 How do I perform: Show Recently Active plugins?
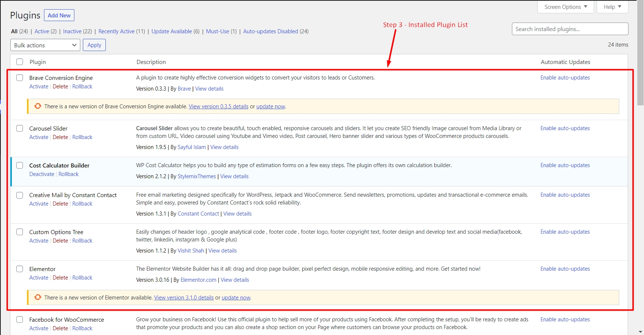(122, 31)
